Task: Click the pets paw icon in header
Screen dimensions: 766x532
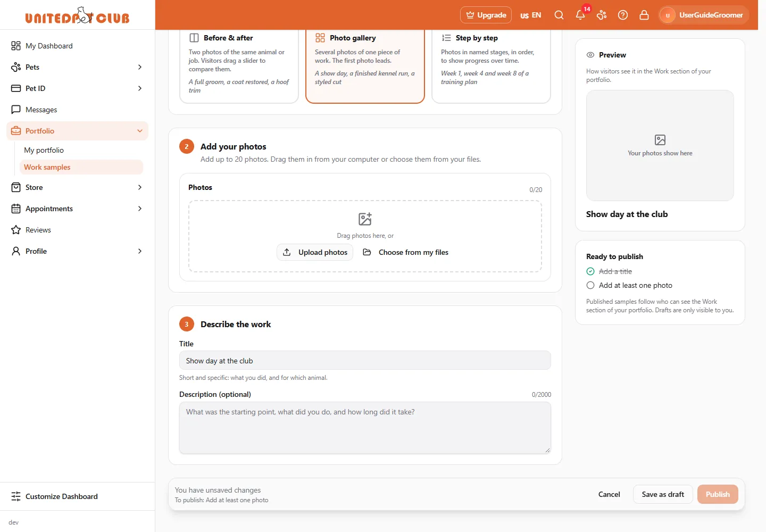Action: tap(602, 15)
